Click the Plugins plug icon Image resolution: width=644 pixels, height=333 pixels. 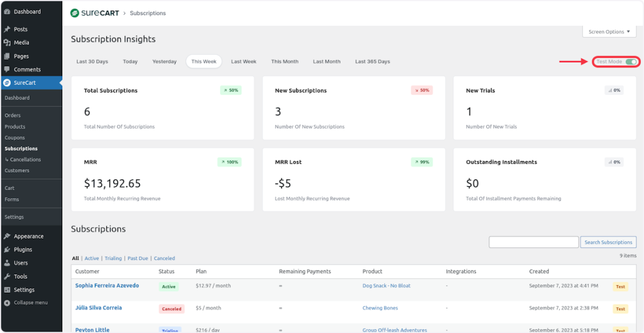7,250
